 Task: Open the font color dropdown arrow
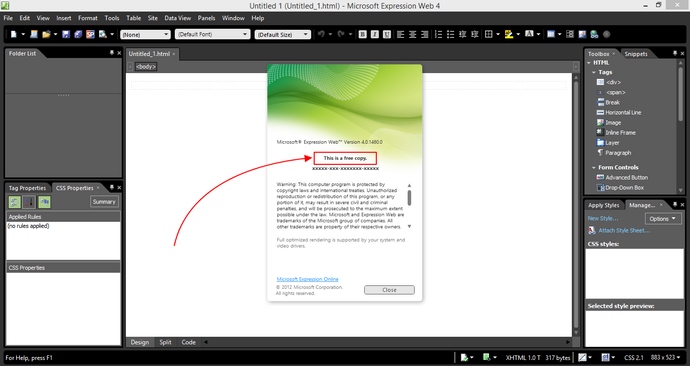[538, 34]
